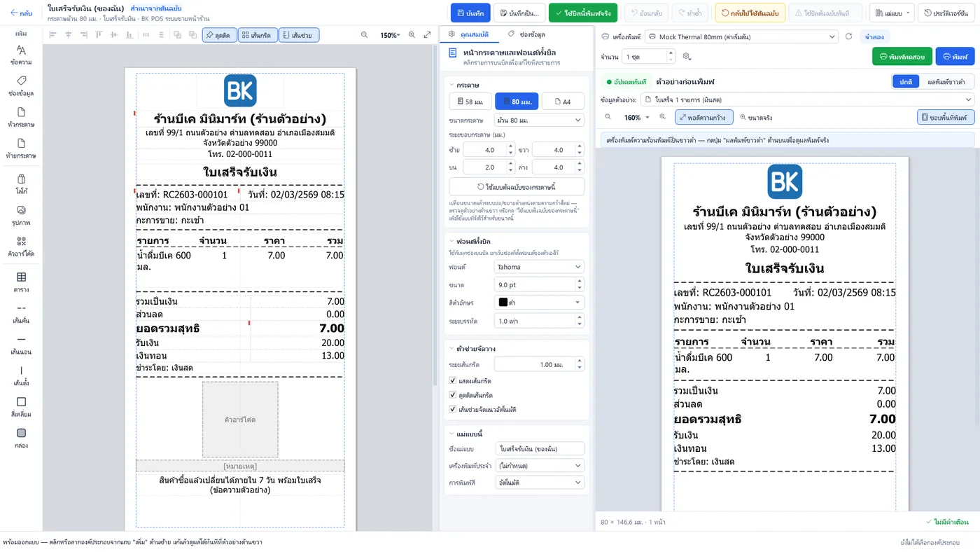The width and height of the screenshot is (980, 552).
Task: Add QR code (คิวอาร์โค้ด) element
Action: 21,246
